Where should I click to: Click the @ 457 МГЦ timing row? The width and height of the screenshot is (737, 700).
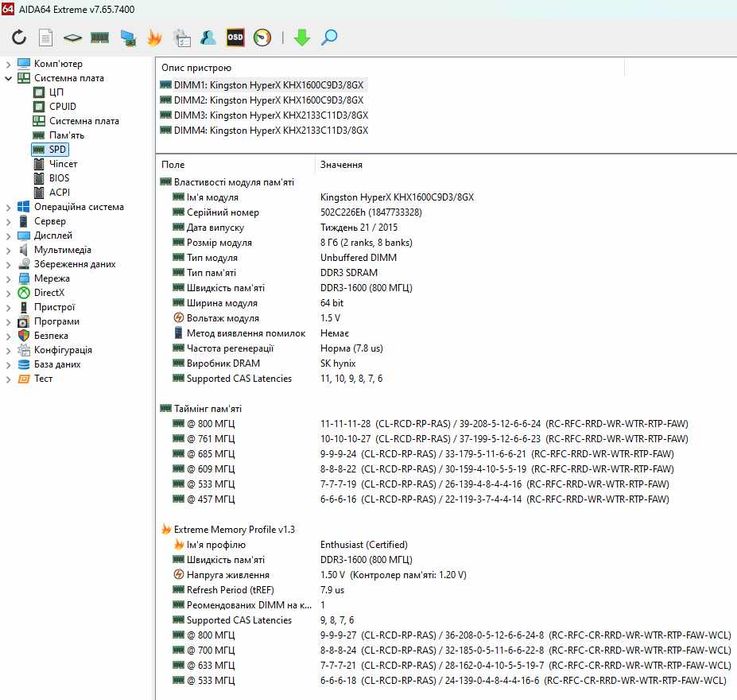tap(421, 499)
